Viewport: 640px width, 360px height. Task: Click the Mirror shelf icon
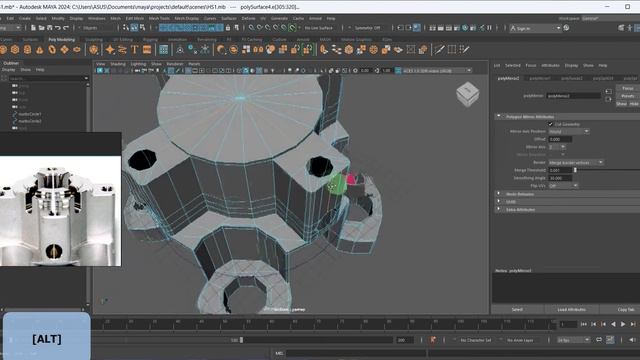tap(258, 50)
